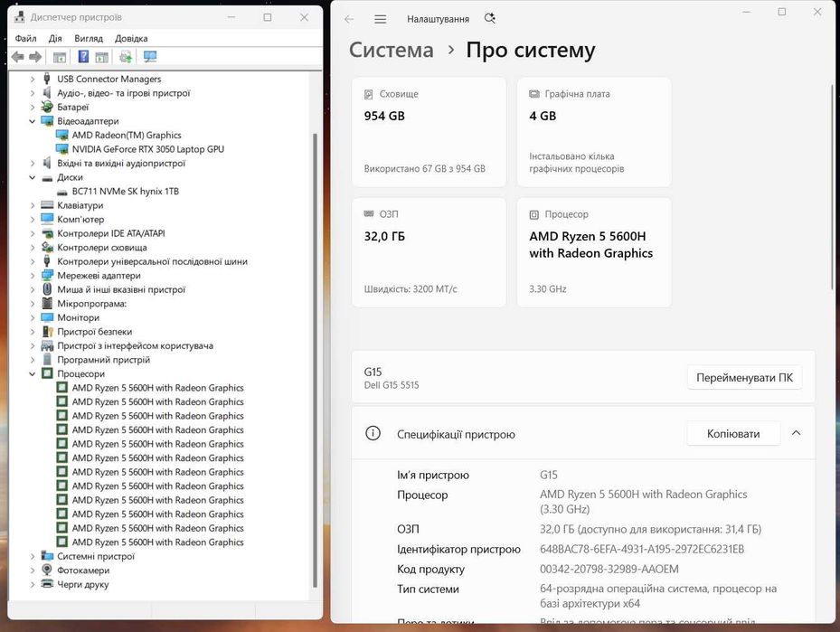
Task: Expand the Системні пристрої node
Action: click(33, 556)
